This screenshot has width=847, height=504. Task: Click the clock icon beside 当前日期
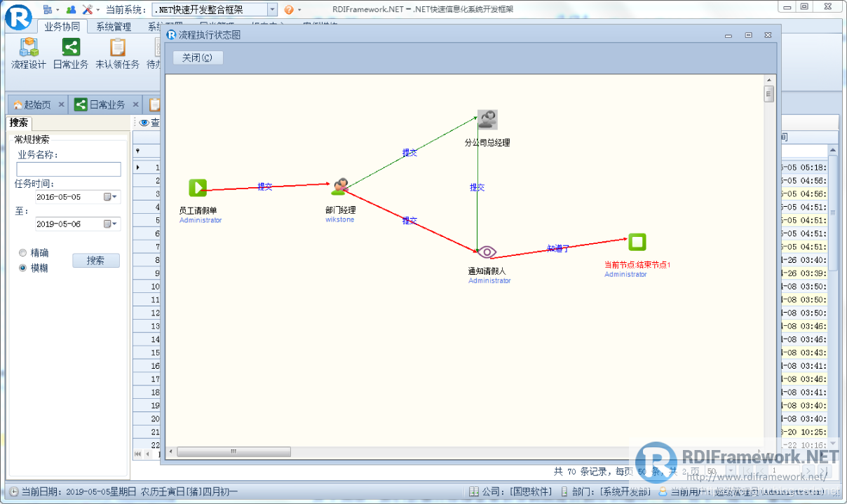14,492
